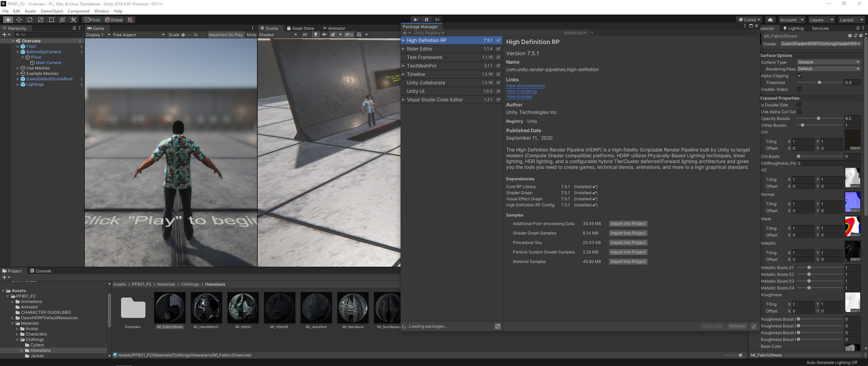This screenshot has width=868, height=366.
Task: Select the Scale tool
Action: [x=41, y=20]
